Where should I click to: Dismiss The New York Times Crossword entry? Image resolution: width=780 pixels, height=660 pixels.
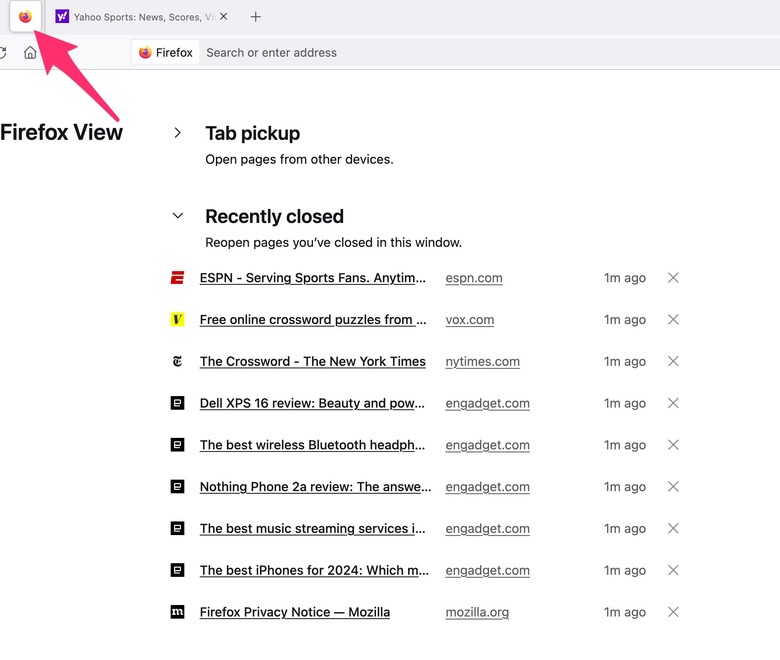(673, 361)
